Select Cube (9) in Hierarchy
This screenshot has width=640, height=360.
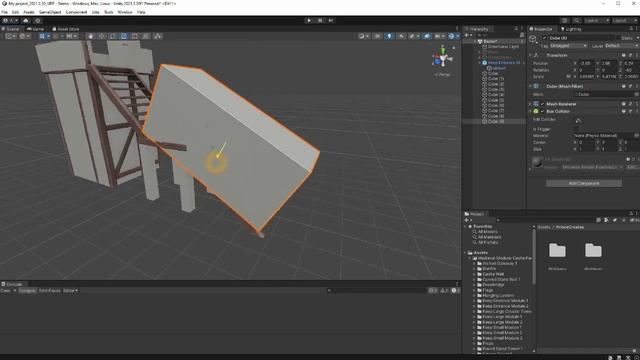click(x=496, y=122)
